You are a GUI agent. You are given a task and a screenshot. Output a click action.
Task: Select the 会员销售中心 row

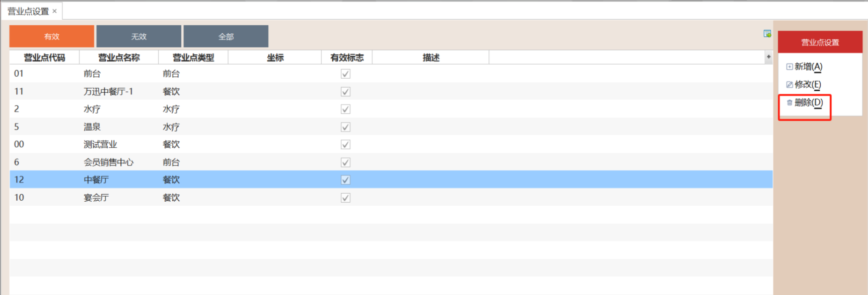108,162
